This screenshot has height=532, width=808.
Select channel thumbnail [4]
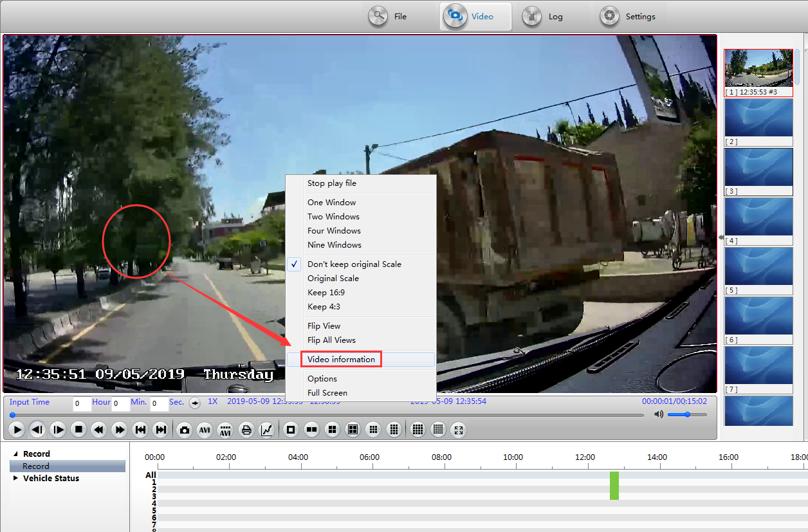[x=758, y=221]
